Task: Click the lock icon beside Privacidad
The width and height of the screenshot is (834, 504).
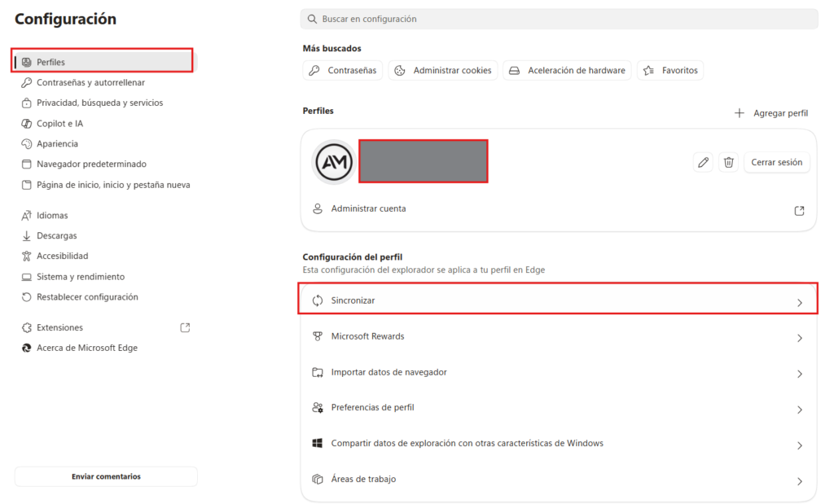Action: 27,103
